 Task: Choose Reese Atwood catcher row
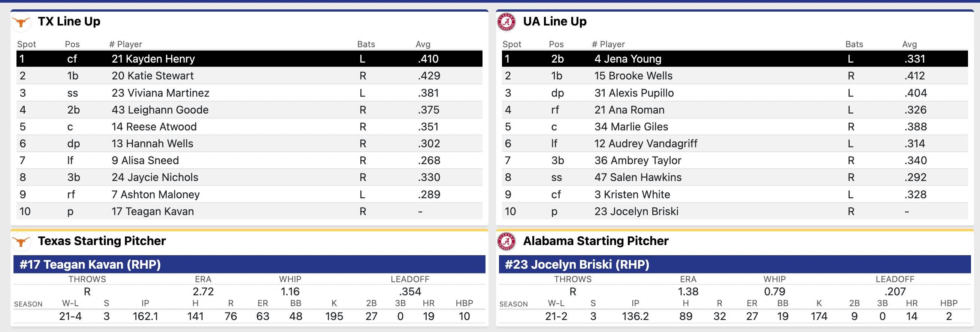coord(249,126)
